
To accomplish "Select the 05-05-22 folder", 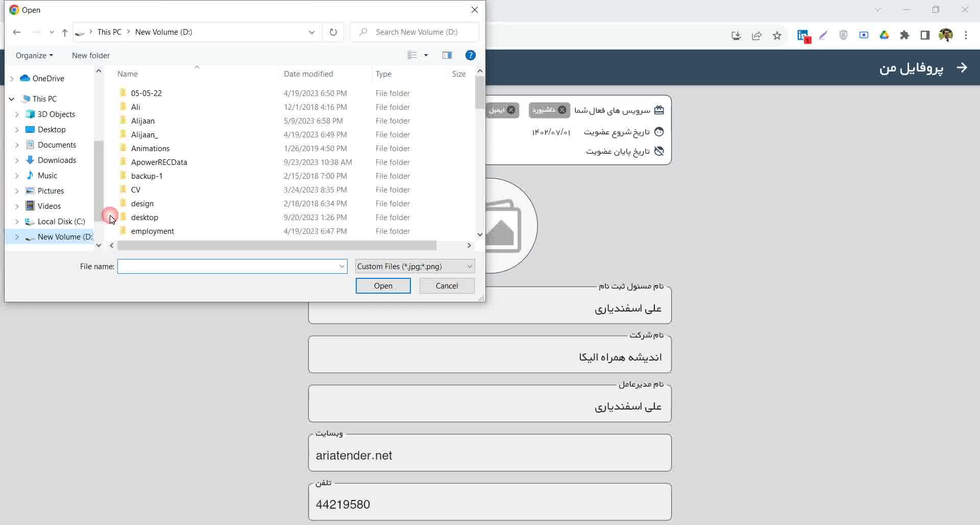I will (146, 93).
